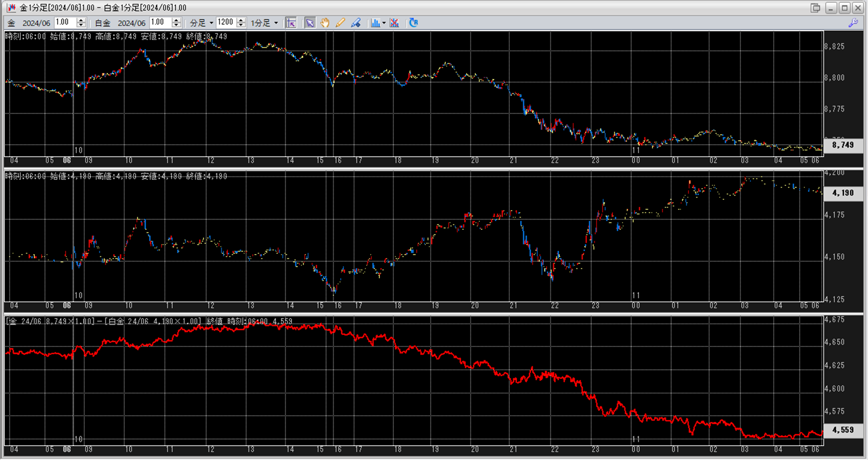The image size is (868, 460).
Task: Select the hand pan tool
Action: (x=325, y=23)
